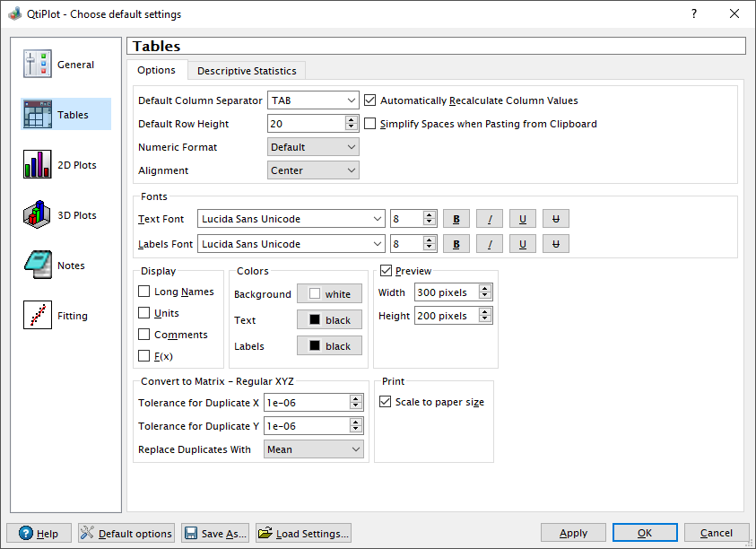Pick the white Background color swatch
Image resolution: width=756 pixels, height=549 pixels.
click(x=329, y=294)
